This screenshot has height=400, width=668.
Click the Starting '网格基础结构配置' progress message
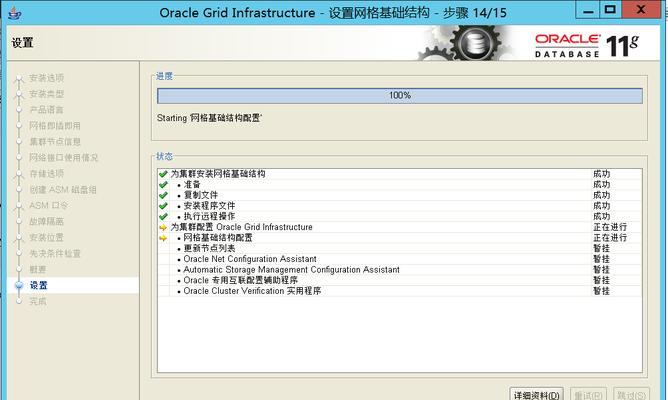pyautogui.click(x=210, y=118)
